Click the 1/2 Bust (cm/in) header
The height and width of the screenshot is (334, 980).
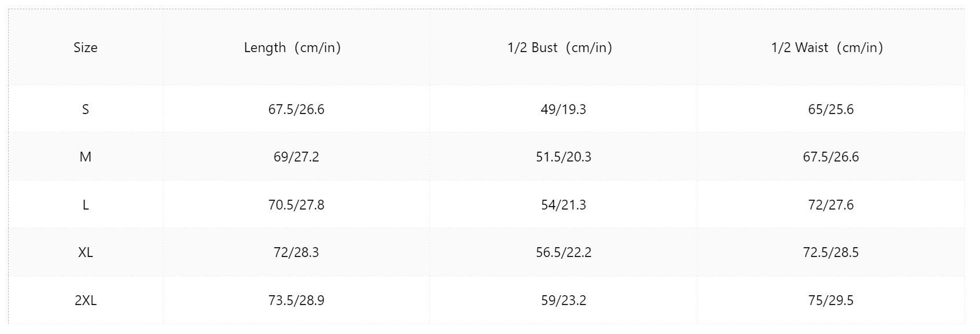tap(560, 47)
